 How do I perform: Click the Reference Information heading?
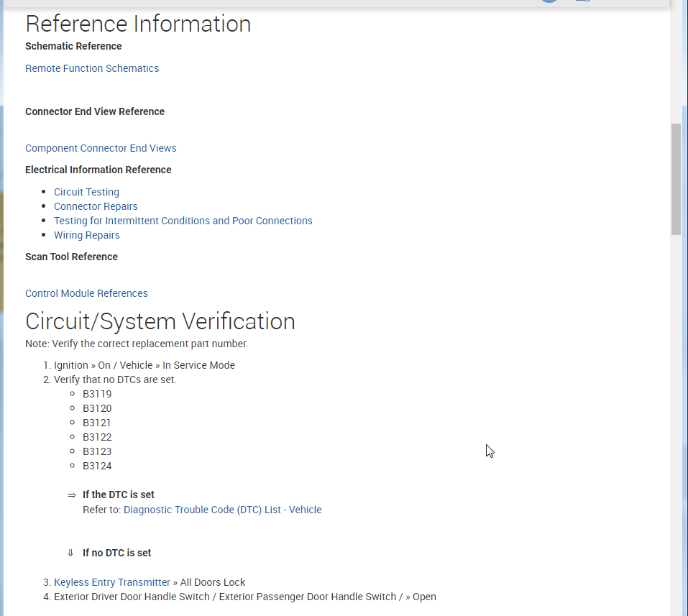coord(138,24)
